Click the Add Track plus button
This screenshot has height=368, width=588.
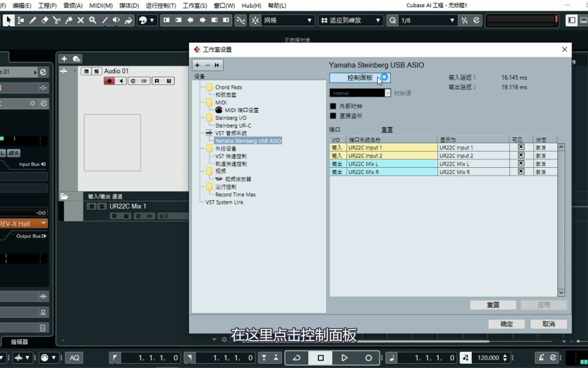(x=64, y=59)
